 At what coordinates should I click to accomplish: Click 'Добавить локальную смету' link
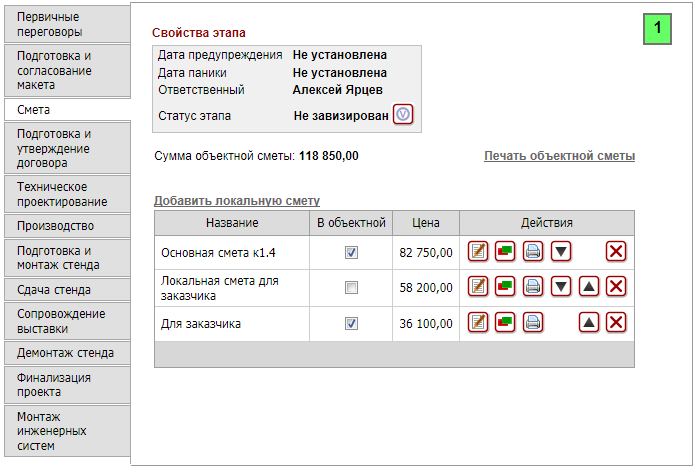tap(236, 201)
